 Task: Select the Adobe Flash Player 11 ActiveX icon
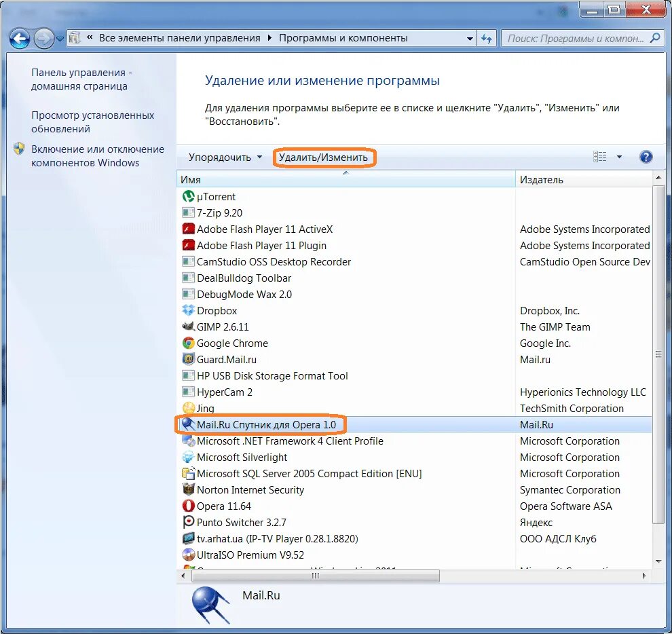click(x=188, y=229)
